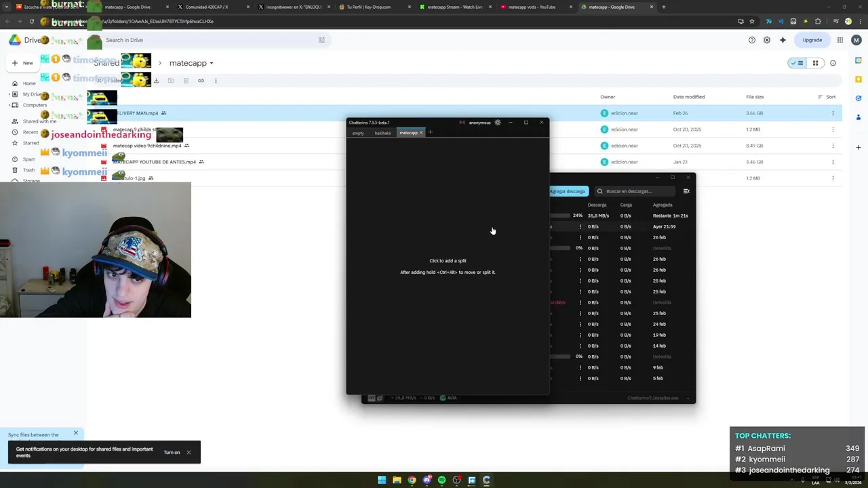Open options for the Ayer 21:59 download
Image resolution: width=868 pixels, height=488 pixels.
(580, 226)
